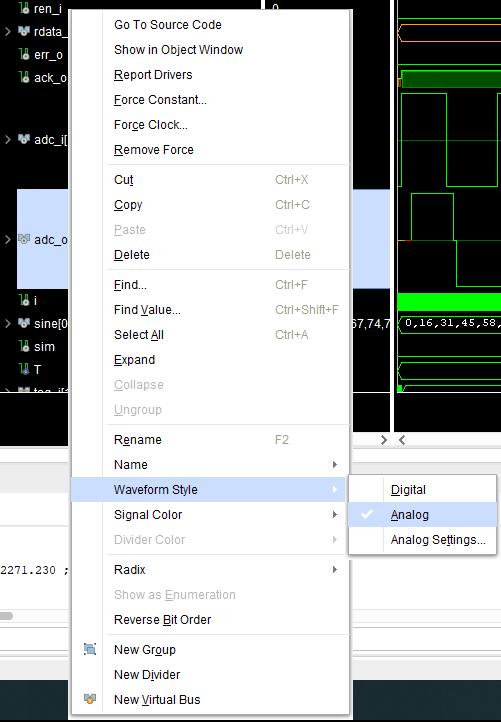Click the New Group icon
Image resolution: width=501 pixels, height=722 pixels.
(90, 649)
